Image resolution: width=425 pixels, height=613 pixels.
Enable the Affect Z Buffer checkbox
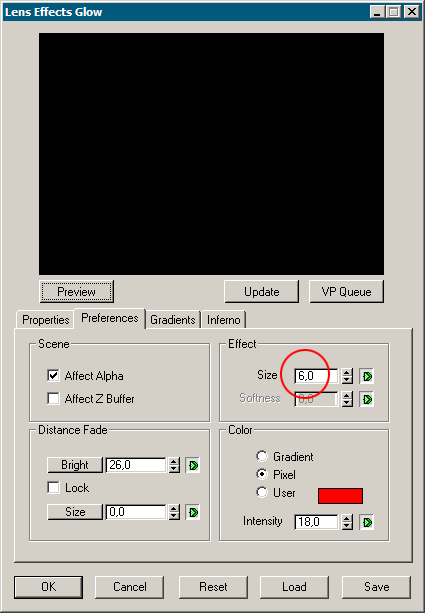[x=53, y=399]
